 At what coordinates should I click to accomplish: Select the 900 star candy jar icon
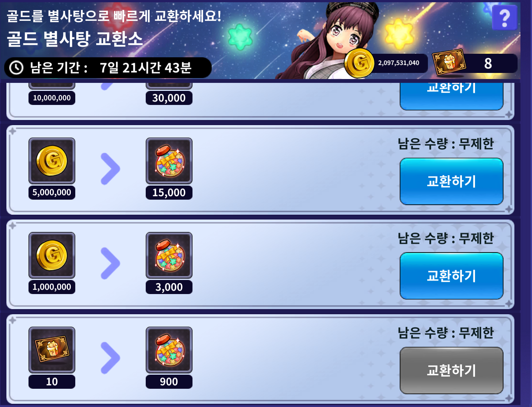pyautogui.click(x=169, y=350)
